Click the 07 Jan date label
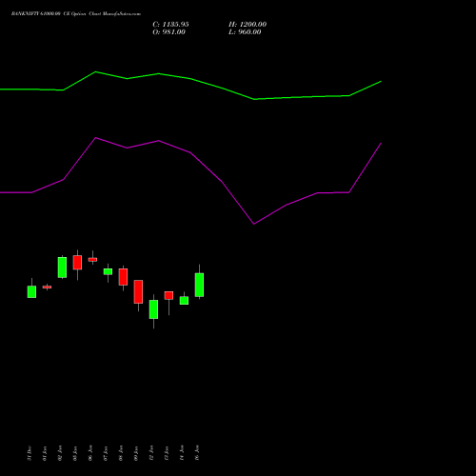Viewport: 476px width, 476px height. click(106, 453)
